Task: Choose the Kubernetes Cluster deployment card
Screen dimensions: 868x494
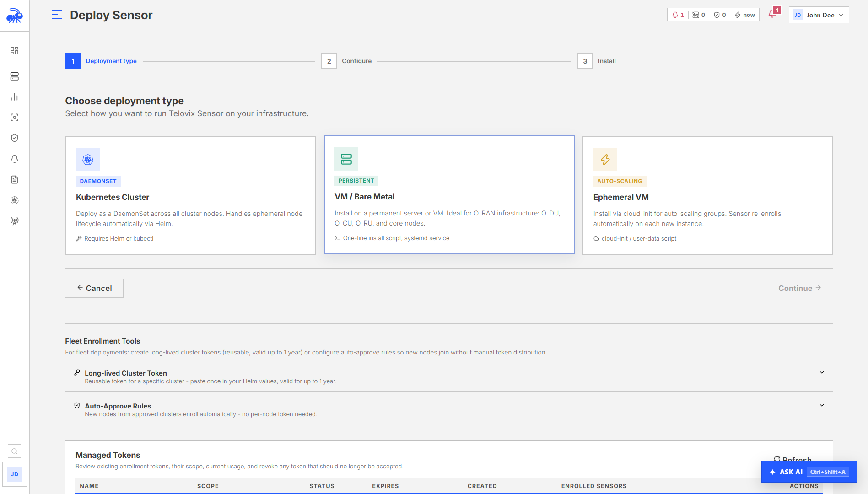Action: point(190,195)
